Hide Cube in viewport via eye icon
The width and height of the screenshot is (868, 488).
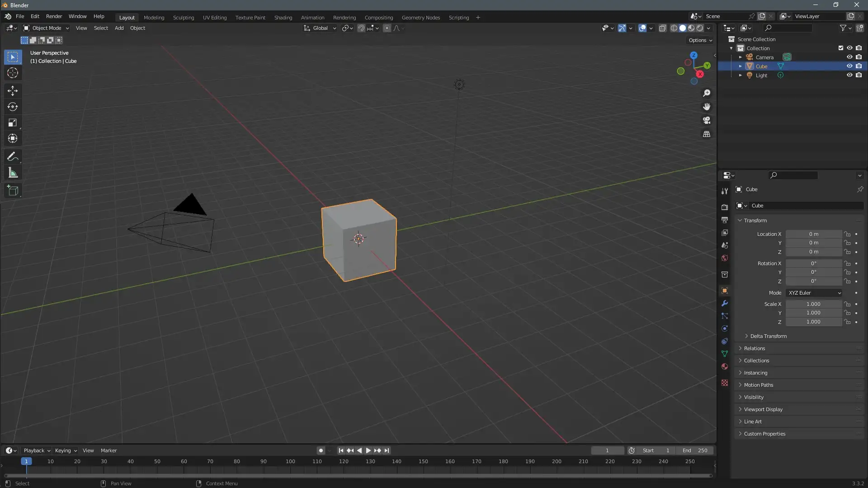[849, 66]
